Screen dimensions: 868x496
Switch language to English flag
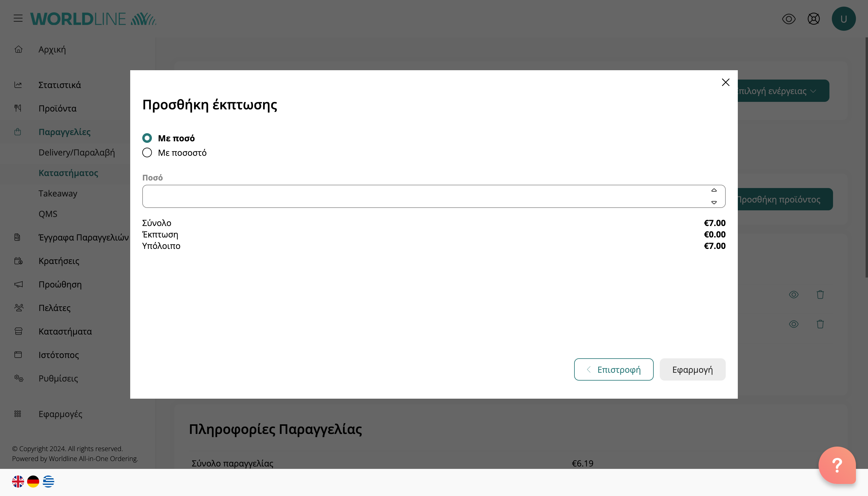coord(18,481)
